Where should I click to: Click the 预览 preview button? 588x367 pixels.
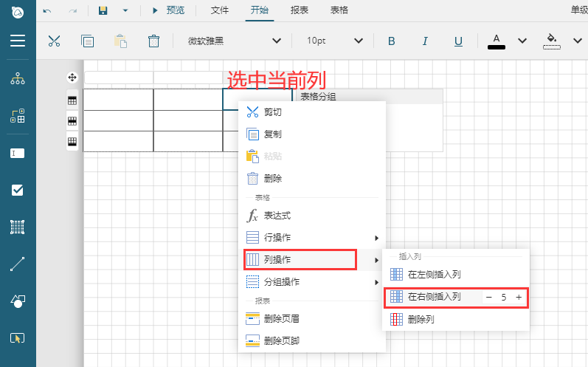168,10
